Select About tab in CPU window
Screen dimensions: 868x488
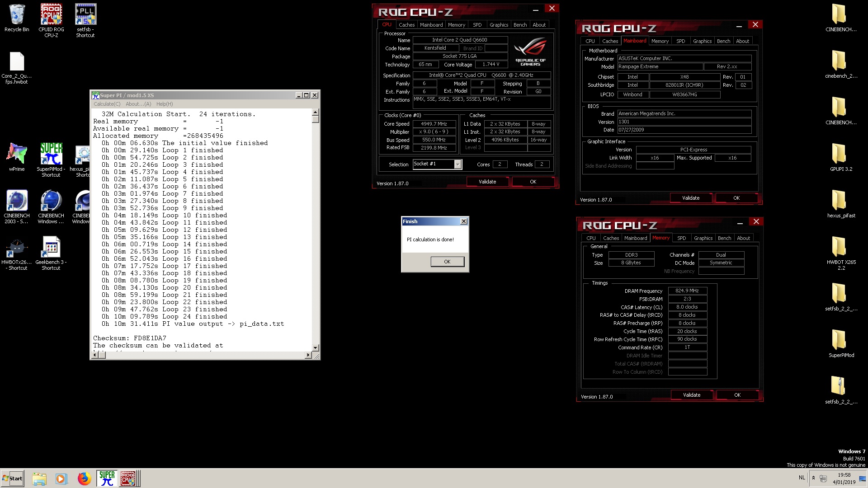(x=539, y=25)
